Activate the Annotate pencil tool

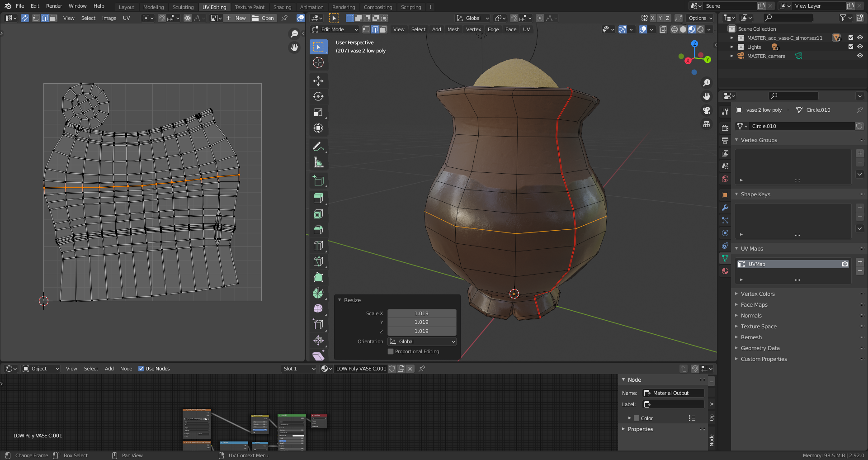318,147
